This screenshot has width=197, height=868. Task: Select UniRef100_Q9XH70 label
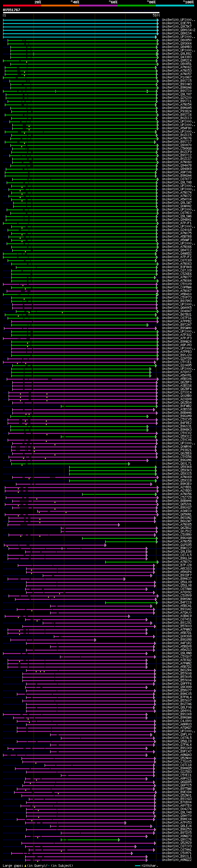177,145
